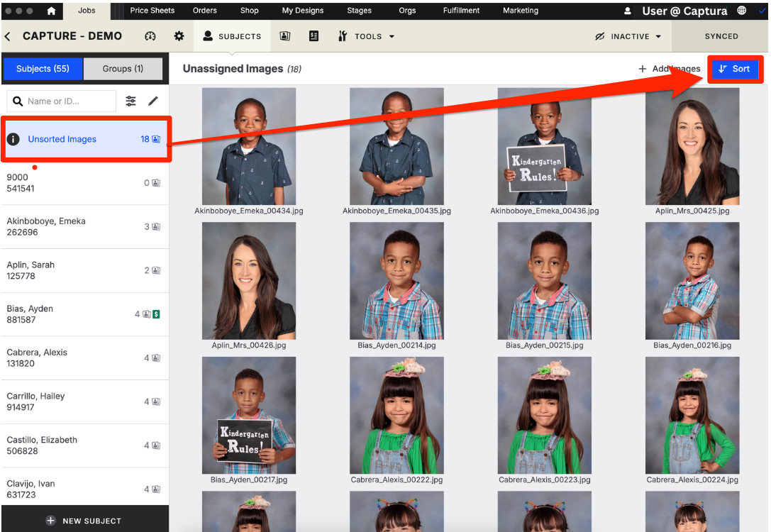Open the Inactive status dropdown
The height and width of the screenshot is (532, 771).
pyautogui.click(x=628, y=36)
